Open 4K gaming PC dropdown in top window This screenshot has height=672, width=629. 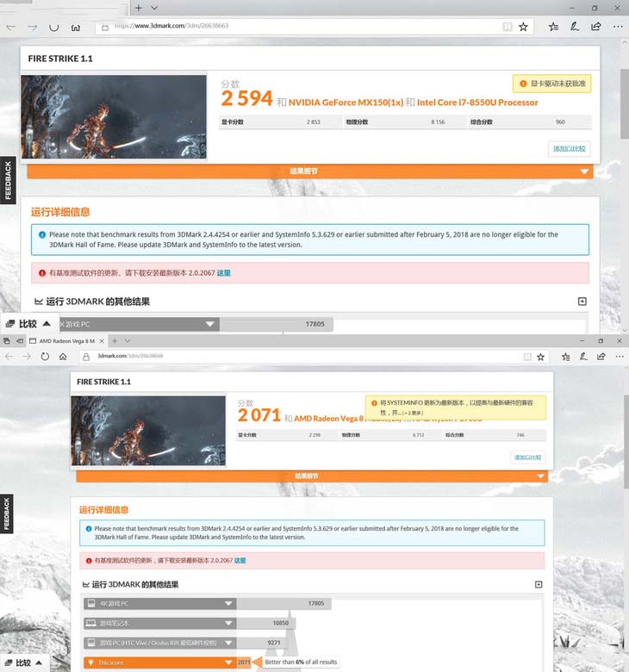tap(209, 324)
